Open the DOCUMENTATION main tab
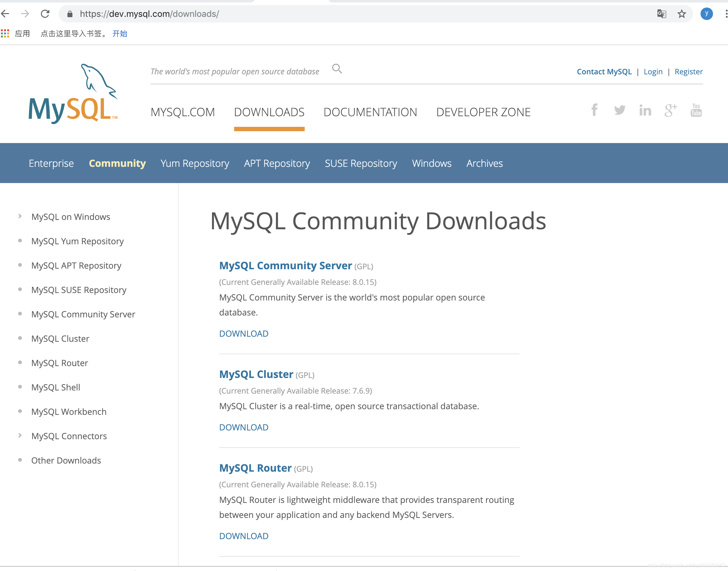Screen dimensions: 728x571 point(370,112)
